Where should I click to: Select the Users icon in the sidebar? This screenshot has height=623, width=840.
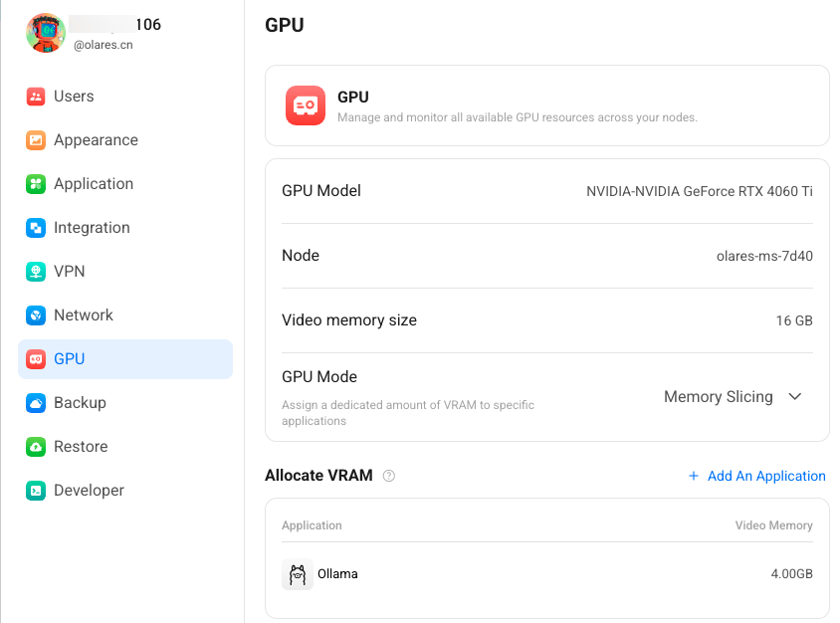click(35, 96)
